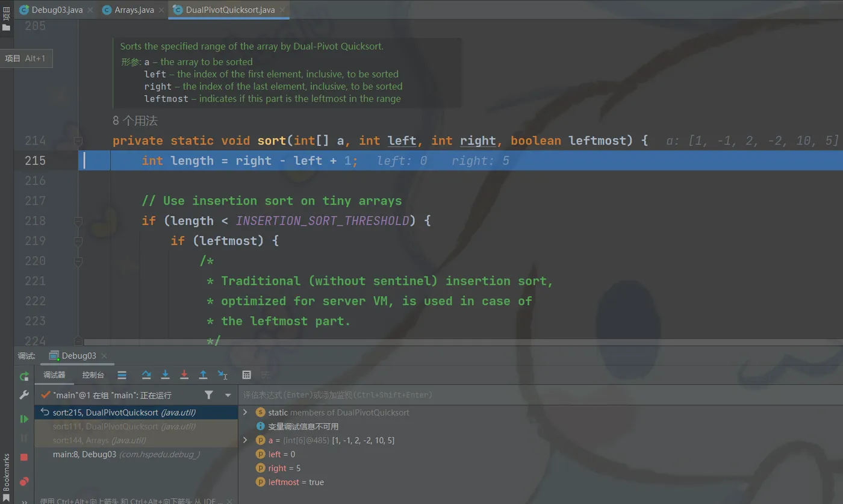Open the Evaluate Expression calculator icon
This screenshot has height=504, width=843.
(246, 375)
